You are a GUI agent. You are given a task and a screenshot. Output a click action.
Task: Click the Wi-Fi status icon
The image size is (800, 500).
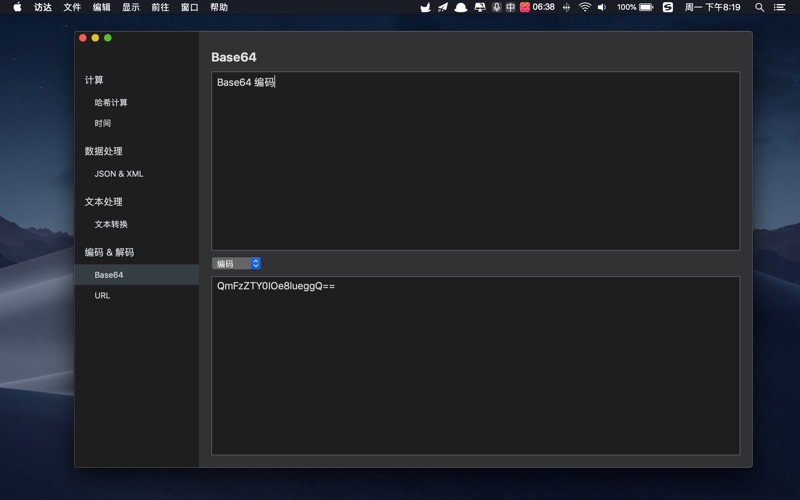coord(585,7)
